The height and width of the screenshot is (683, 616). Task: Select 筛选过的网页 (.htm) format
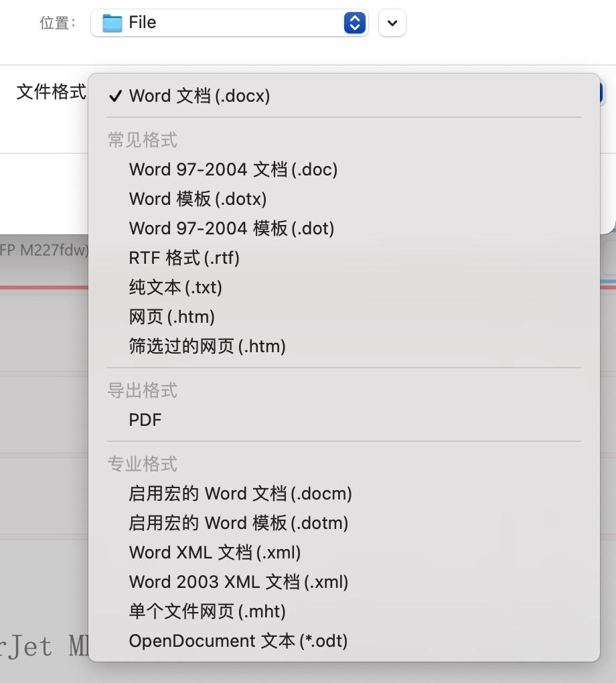[208, 346]
